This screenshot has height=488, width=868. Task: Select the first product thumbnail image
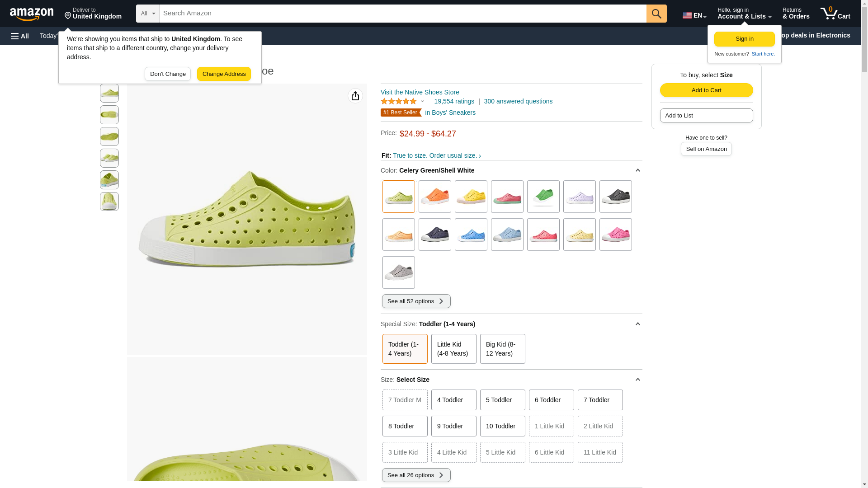tap(109, 93)
